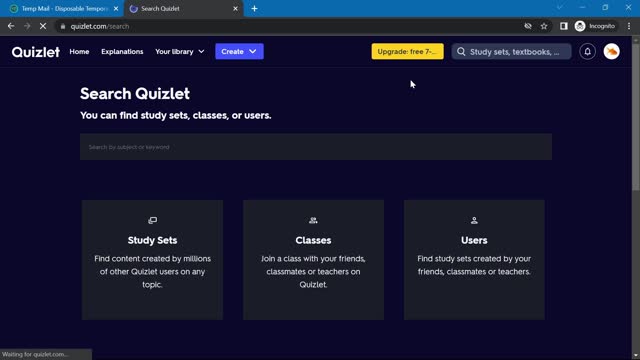Viewport: 640px width, 360px height.
Task: Open Explanations page
Action: [x=122, y=52]
